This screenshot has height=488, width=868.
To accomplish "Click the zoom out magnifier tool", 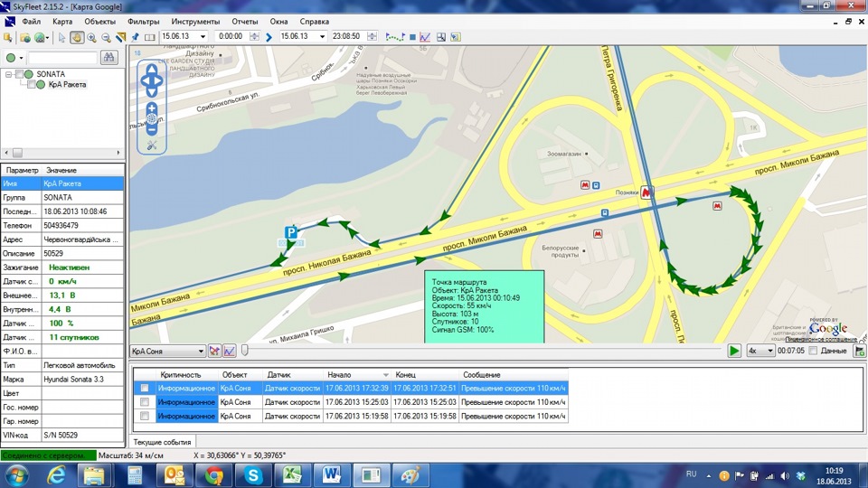I will point(106,37).
